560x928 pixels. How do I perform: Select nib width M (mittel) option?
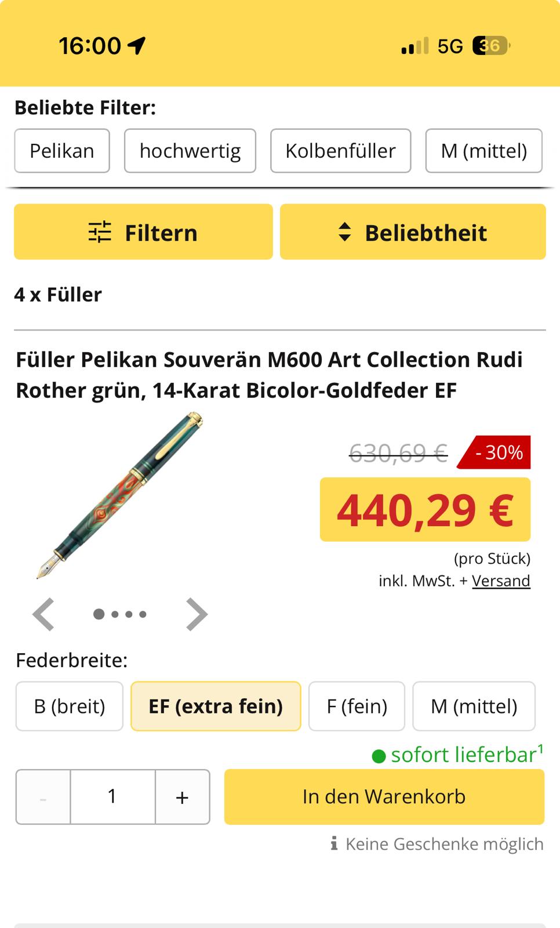tap(474, 706)
